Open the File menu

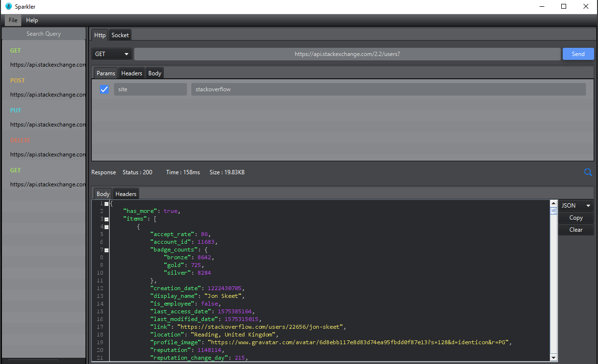[x=13, y=20]
